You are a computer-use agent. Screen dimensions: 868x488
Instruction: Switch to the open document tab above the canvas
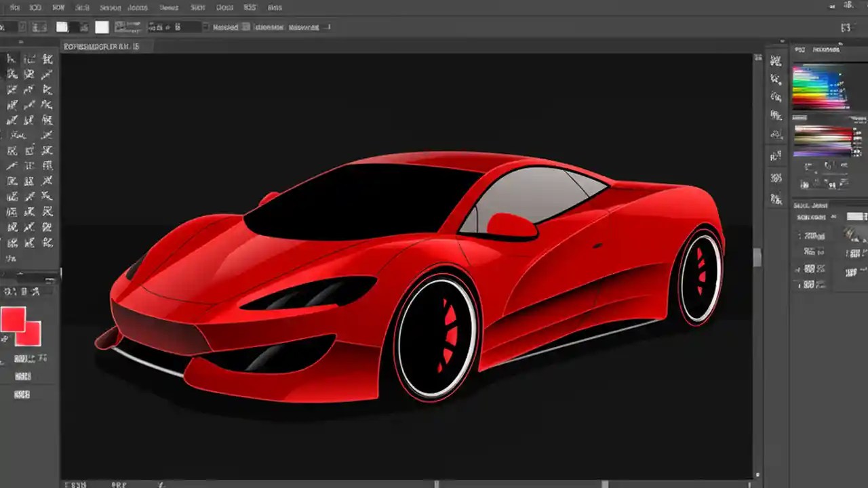[x=105, y=46]
